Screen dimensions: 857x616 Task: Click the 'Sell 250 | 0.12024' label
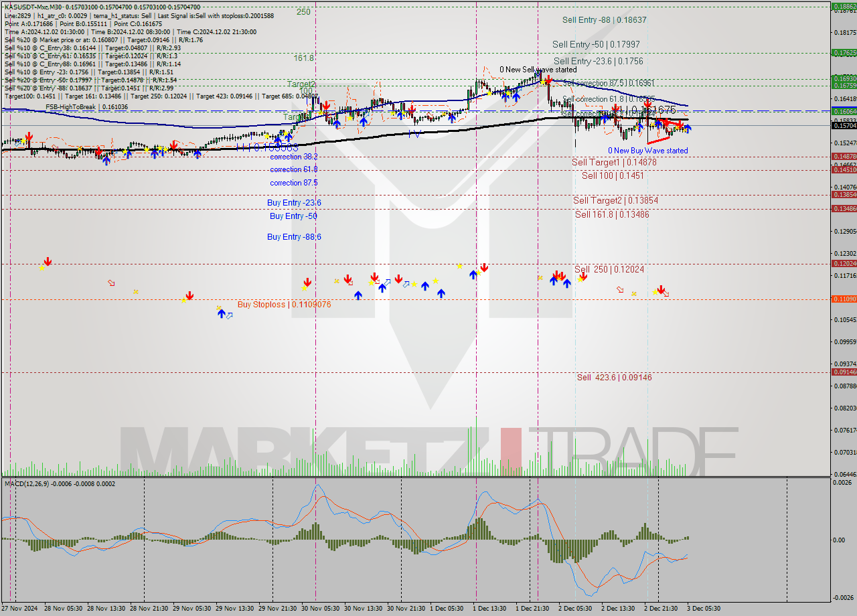click(x=609, y=269)
